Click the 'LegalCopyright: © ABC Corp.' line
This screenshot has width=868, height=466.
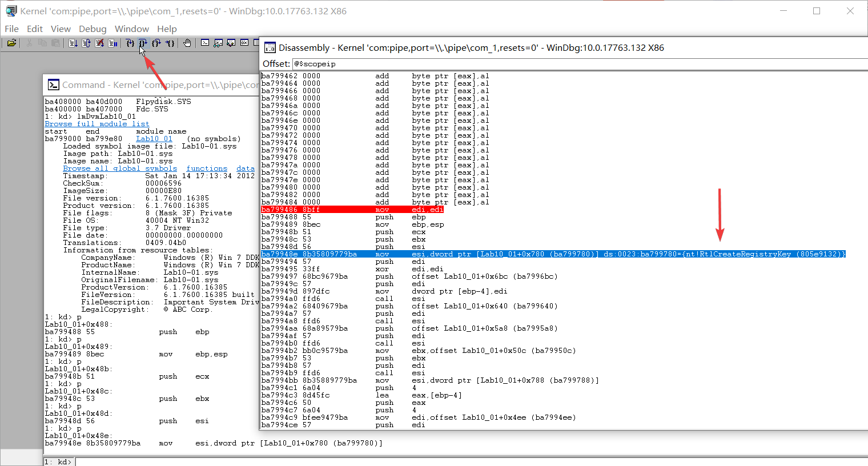point(146,310)
